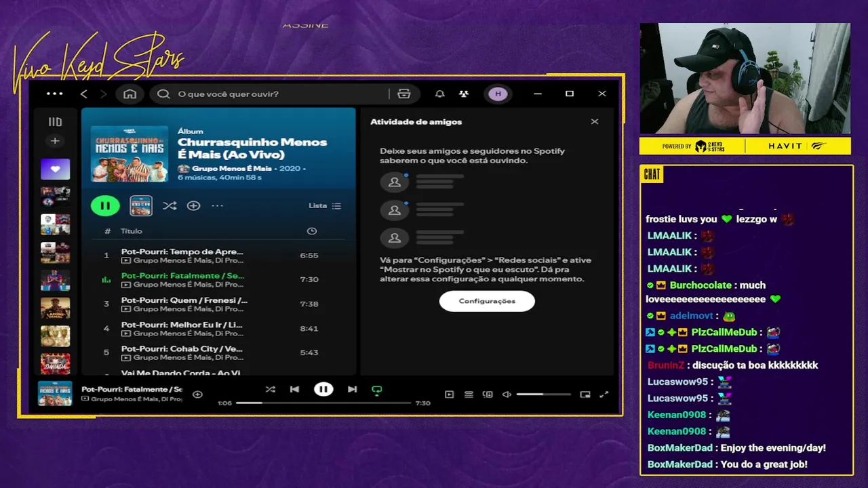Click the HAVIT sponsor logo

(785, 146)
